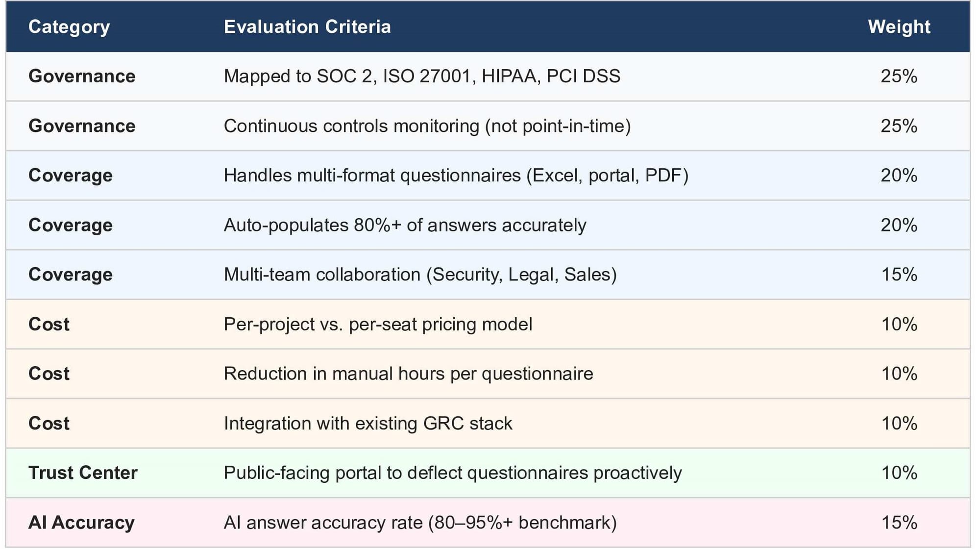Select the Continuous controls monitoring criteria cell
The height and width of the screenshot is (552, 980).
(427, 126)
